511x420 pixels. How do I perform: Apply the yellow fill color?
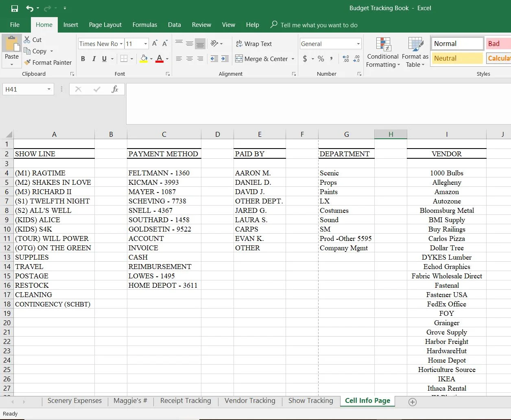pyautogui.click(x=144, y=59)
